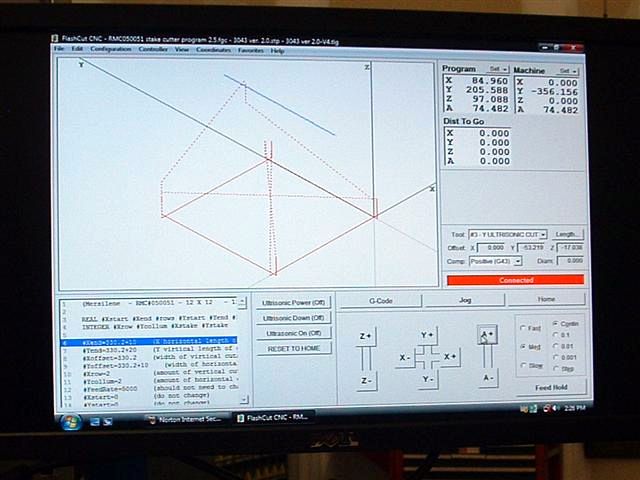
Task: Click the Offset X input field
Action: (491, 248)
